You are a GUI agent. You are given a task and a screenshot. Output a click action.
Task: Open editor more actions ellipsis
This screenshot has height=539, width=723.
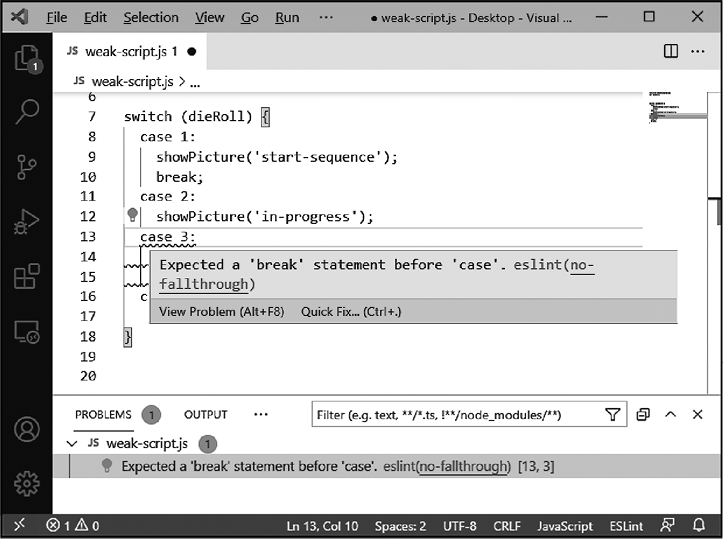click(x=699, y=51)
